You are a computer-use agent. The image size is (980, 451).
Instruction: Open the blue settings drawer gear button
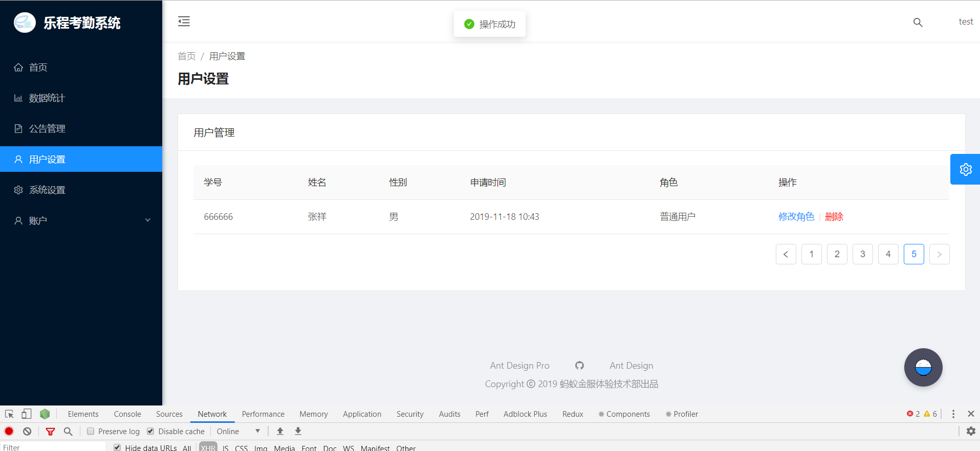(965, 169)
